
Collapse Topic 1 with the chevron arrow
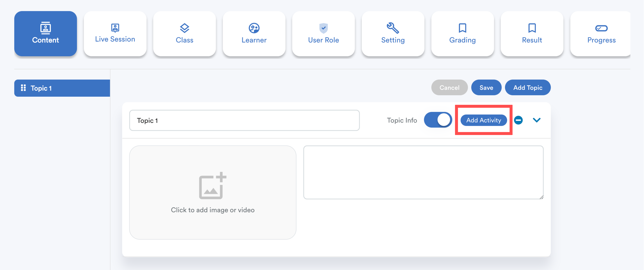pos(536,120)
